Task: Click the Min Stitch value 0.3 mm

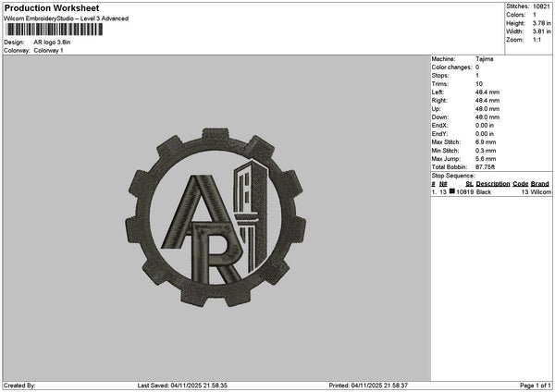Action: pyautogui.click(x=486, y=151)
